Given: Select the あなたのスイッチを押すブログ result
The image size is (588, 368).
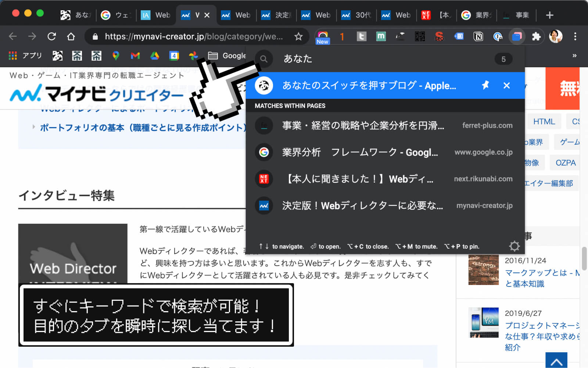Looking at the screenshot, I should 385,86.
